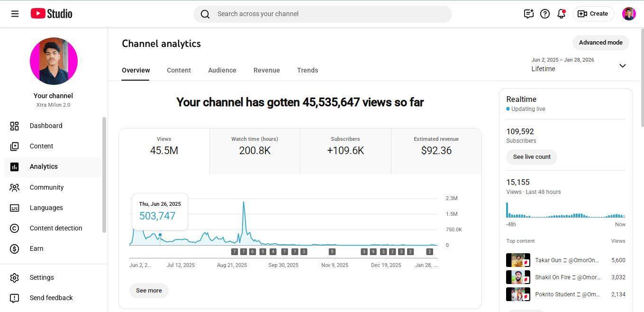
Task: Switch to the Audience tab
Action: click(x=222, y=70)
